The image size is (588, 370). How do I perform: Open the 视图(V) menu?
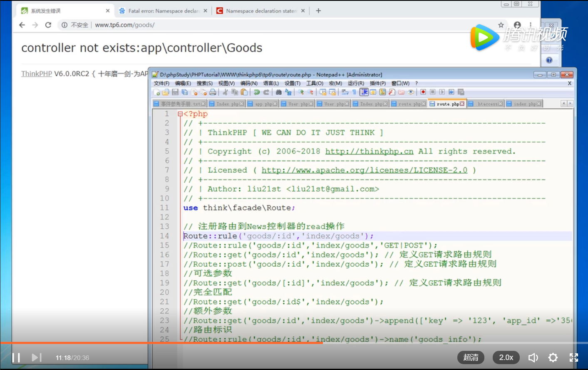[x=226, y=83]
